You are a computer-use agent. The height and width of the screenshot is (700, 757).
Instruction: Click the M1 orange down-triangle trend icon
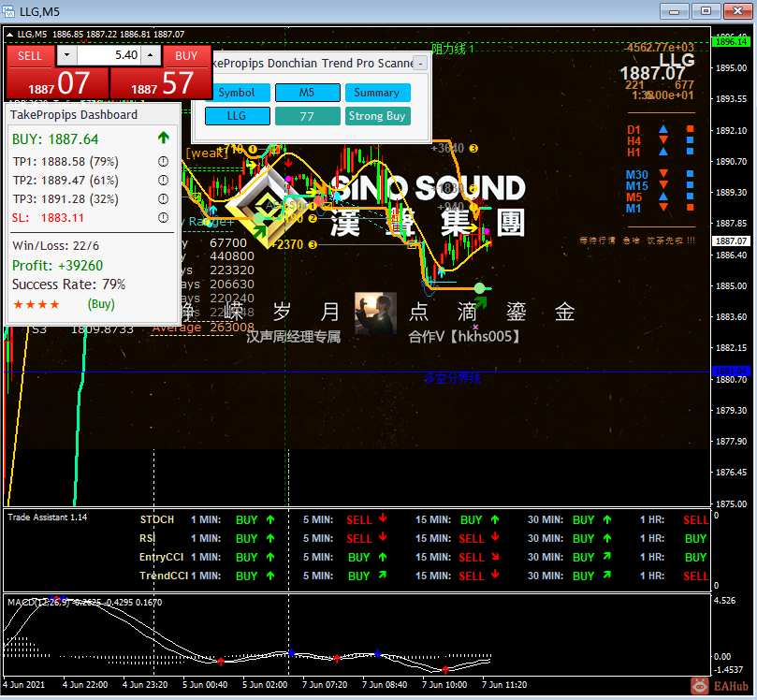click(663, 207)
